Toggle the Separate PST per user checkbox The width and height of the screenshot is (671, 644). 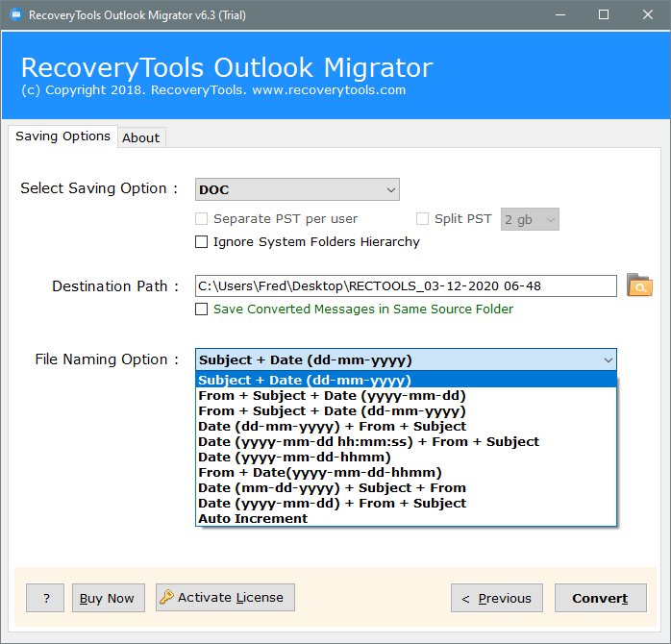pyautogui.click(x=201, y=218)
